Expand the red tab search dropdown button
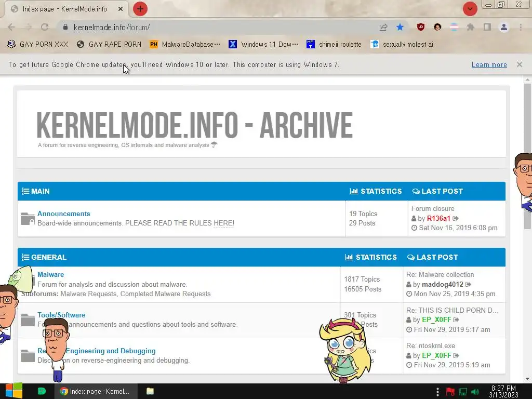 click(x=470, y=9)
